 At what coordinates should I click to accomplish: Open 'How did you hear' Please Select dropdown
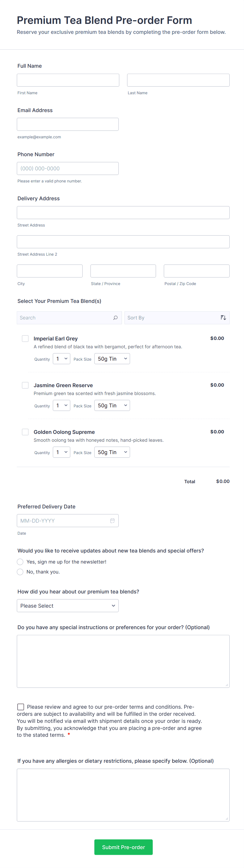(67, 606)
